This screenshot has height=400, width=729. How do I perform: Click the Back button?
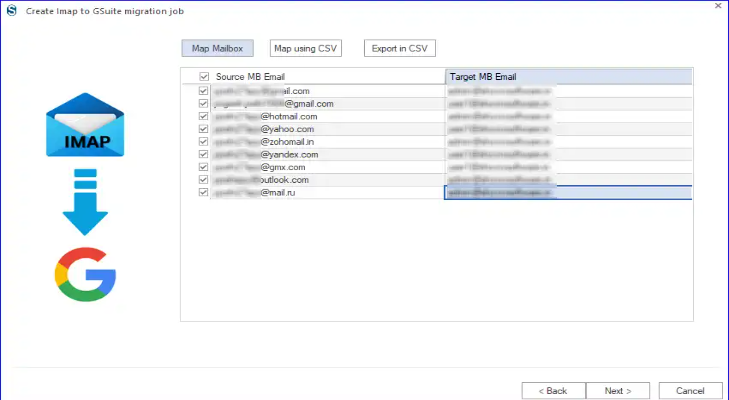[553, 391]
